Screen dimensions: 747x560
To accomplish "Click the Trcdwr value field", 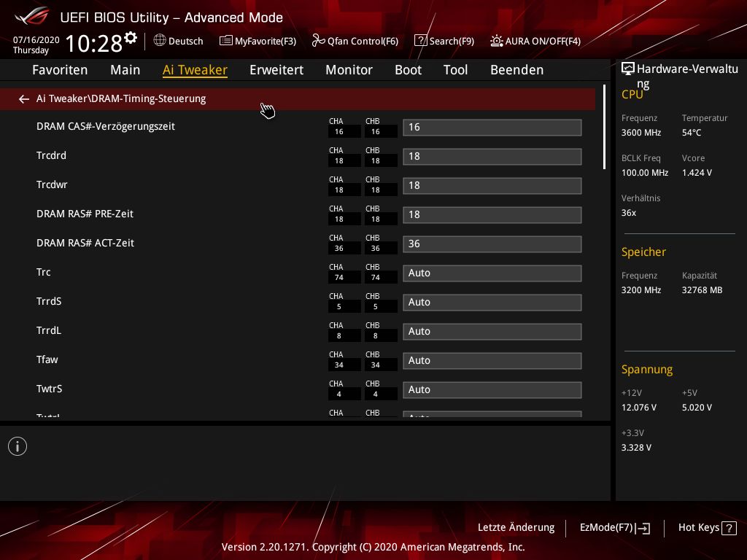I will pyautogui.click(x=492, y=186).
